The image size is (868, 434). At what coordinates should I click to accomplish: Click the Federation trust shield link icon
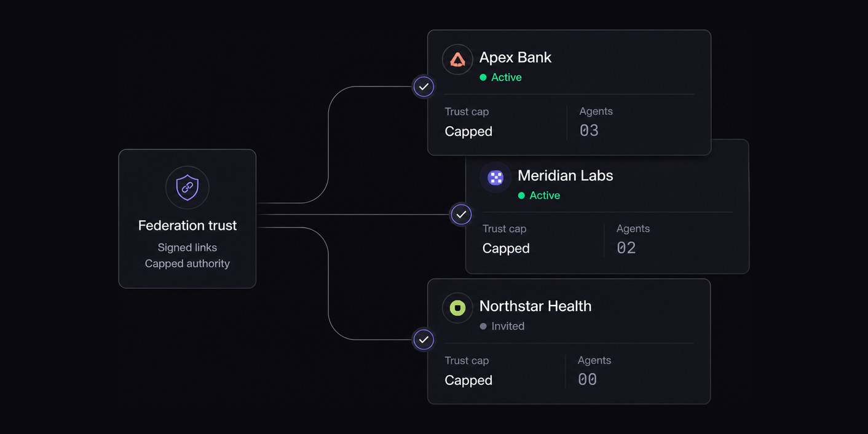(187, 187)
